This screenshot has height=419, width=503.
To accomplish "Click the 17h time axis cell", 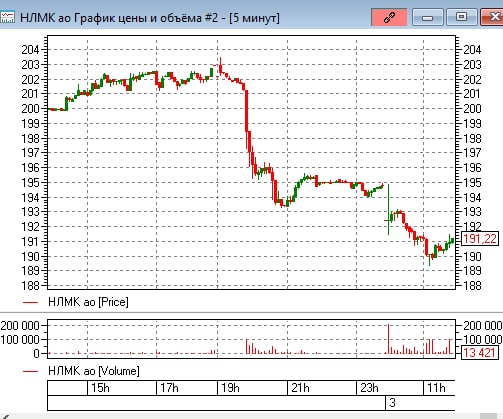I will (x=187, y=388).
